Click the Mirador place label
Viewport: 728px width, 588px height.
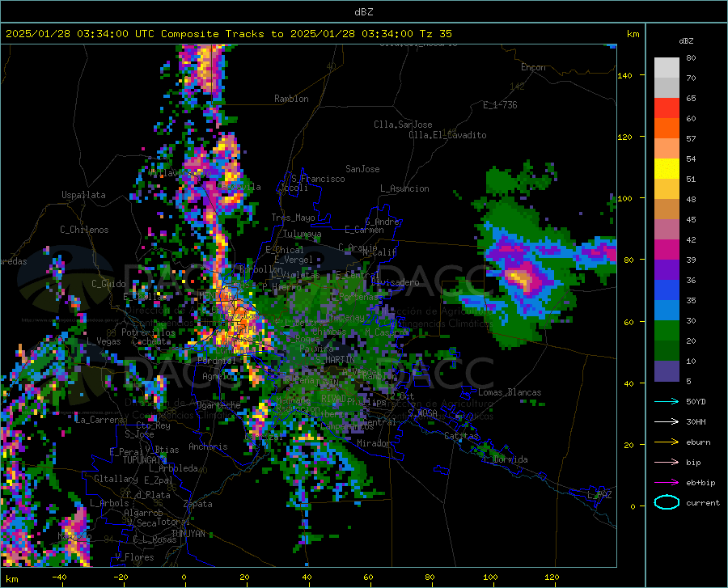(x=373, y=443)
